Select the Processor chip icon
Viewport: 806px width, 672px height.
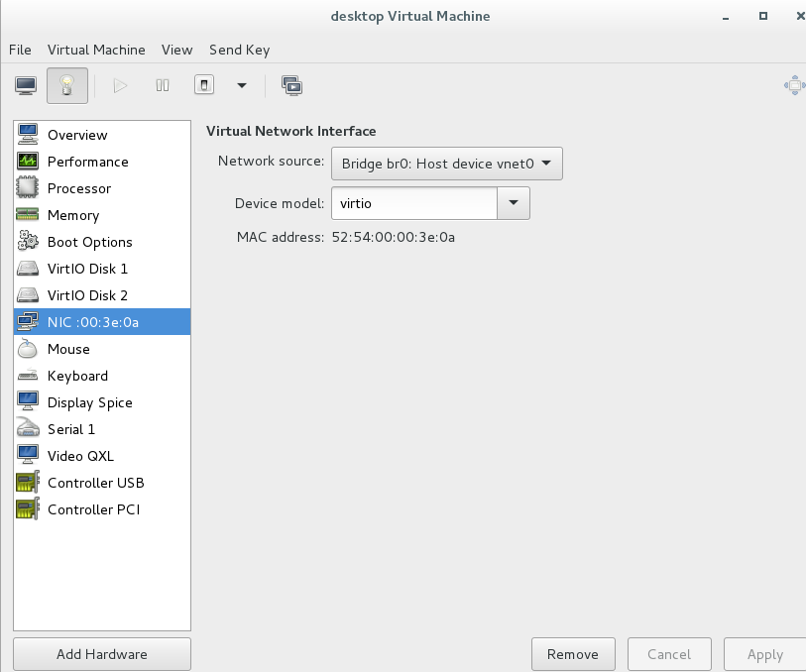pos(28,188)
